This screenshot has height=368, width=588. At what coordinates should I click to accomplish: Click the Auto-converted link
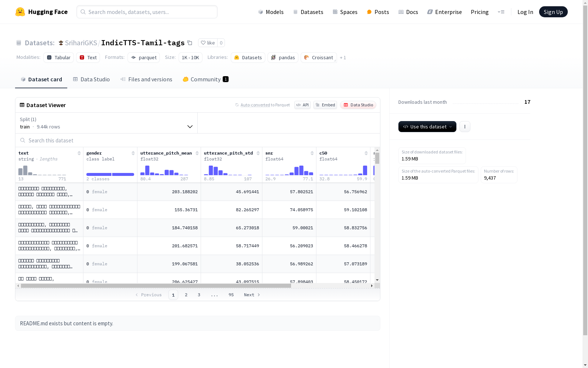[255, 105]
